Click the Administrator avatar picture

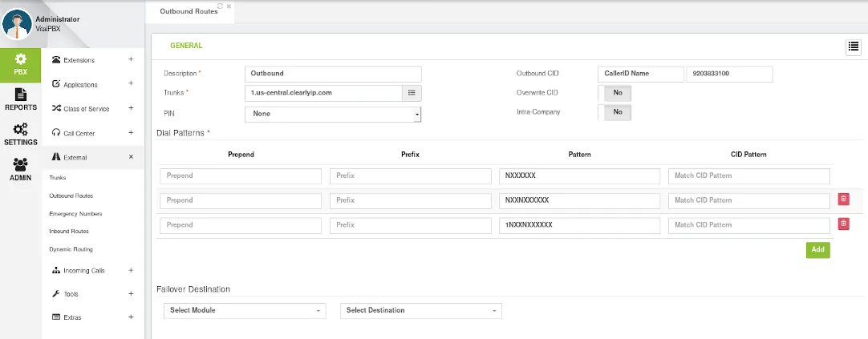pos(17,24)
